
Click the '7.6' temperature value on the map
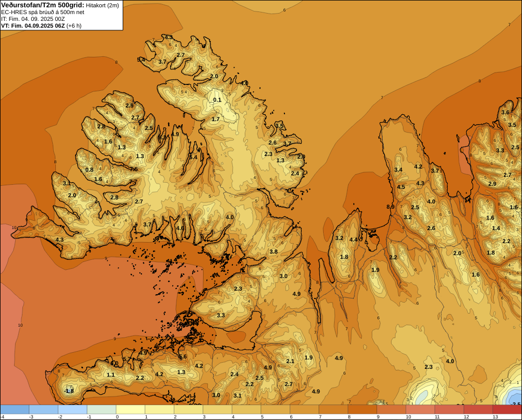134,169
